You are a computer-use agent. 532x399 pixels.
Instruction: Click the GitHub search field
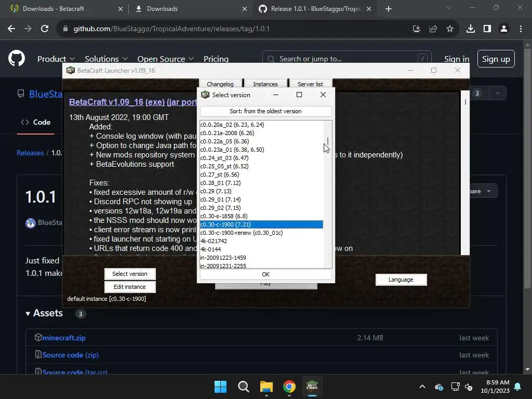pos(347,59)
